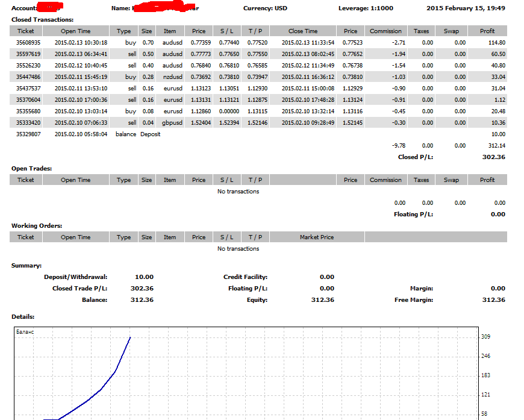This screenshot has height=420, width=524.
Task: Select the Working Orders heading
Action: pos(37,226)
